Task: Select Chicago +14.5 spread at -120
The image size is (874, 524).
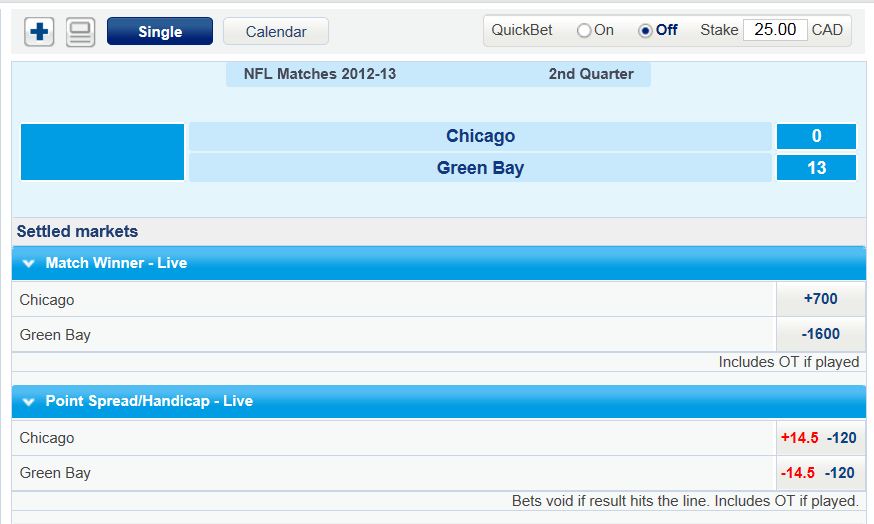Action: pos(820,438)
